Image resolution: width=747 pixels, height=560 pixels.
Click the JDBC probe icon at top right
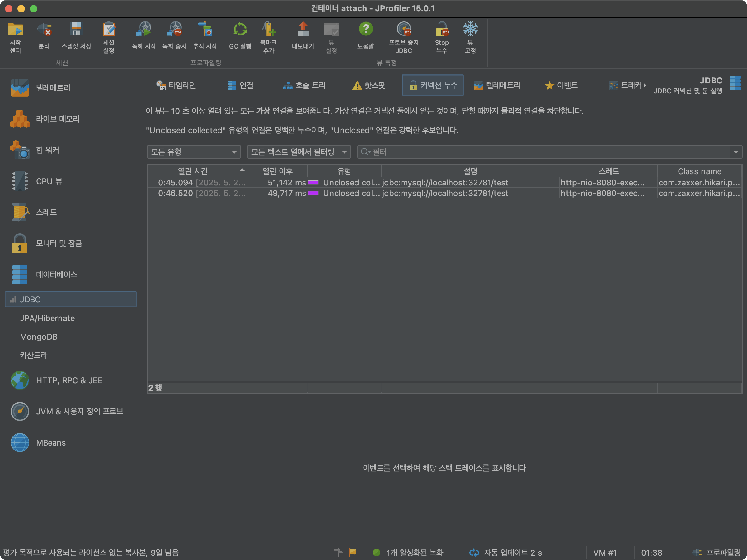point(735,83)
